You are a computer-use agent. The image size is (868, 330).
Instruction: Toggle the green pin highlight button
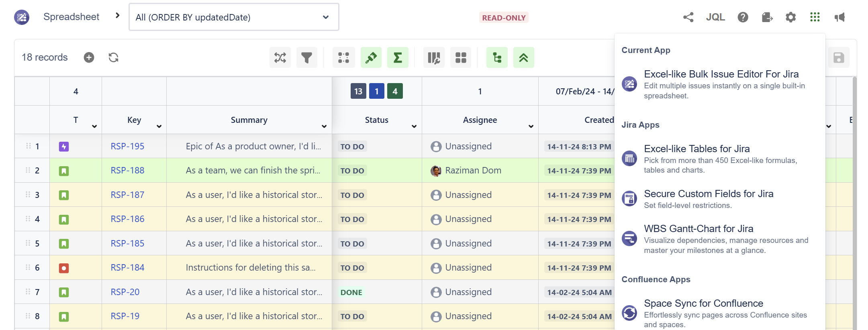[x=371, y=58]
